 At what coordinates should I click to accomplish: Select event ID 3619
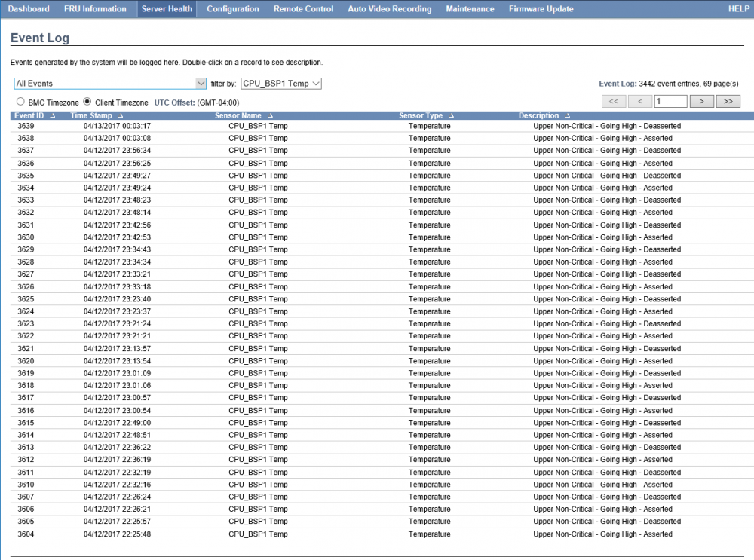pyautogui.click(x=26, y=374)
